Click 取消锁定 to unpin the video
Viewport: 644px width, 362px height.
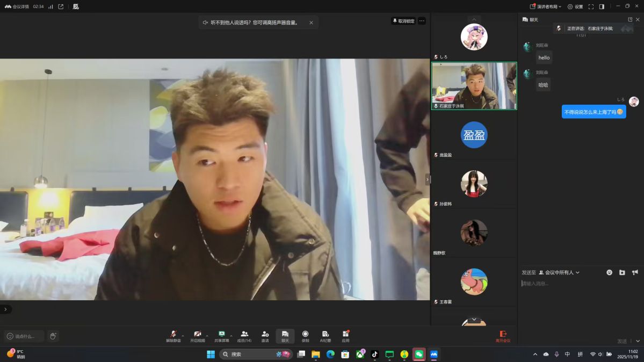tap(403, 21)
